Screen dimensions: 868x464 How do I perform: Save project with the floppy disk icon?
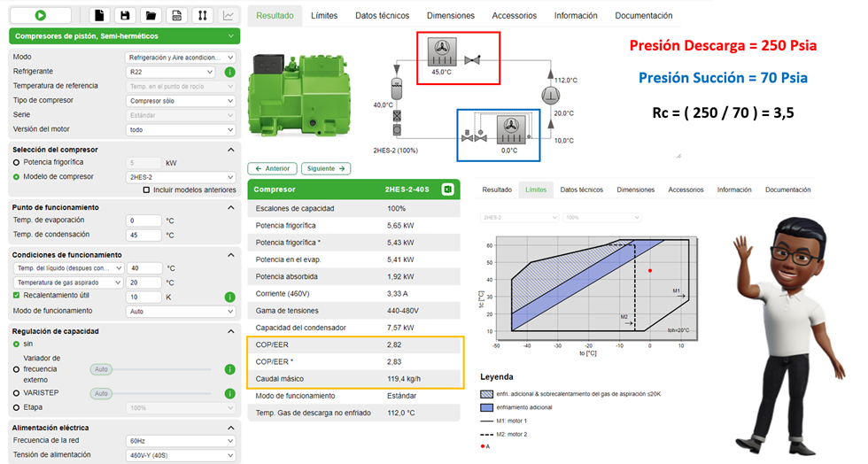[125, 16]
